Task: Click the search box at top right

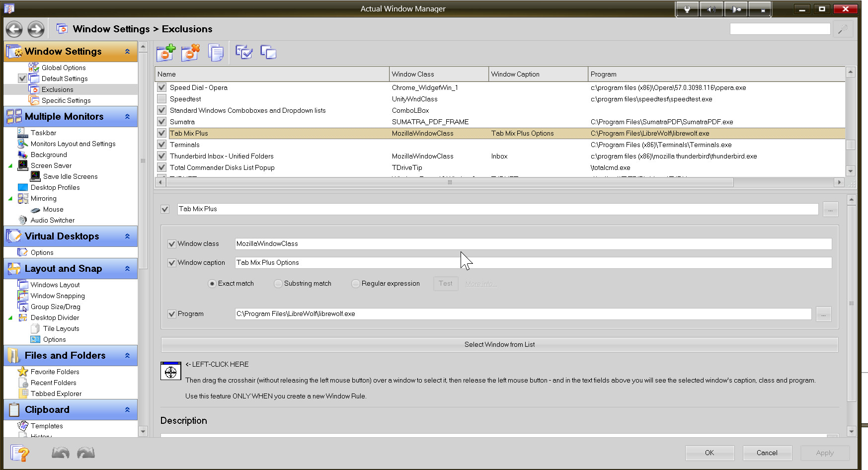Action: point(780,29)
